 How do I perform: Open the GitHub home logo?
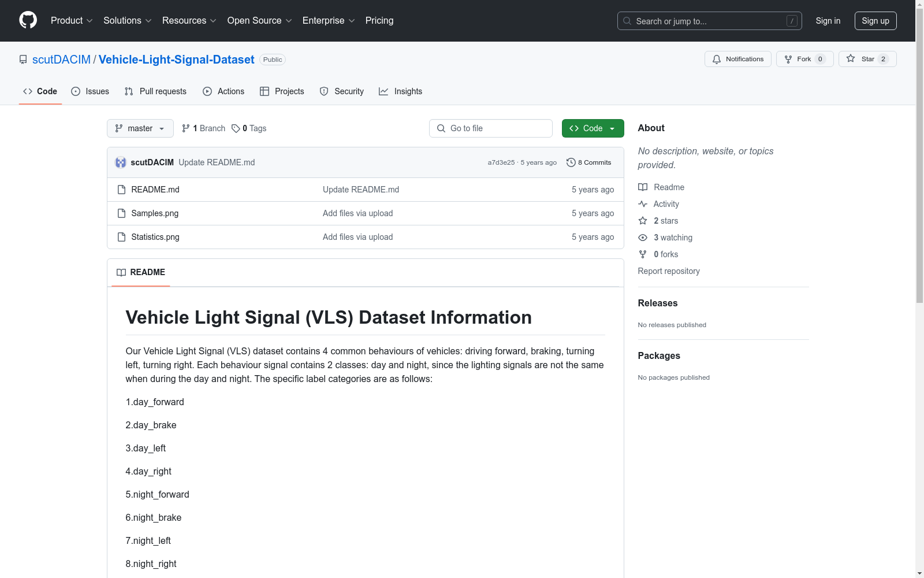click(28, 20)
